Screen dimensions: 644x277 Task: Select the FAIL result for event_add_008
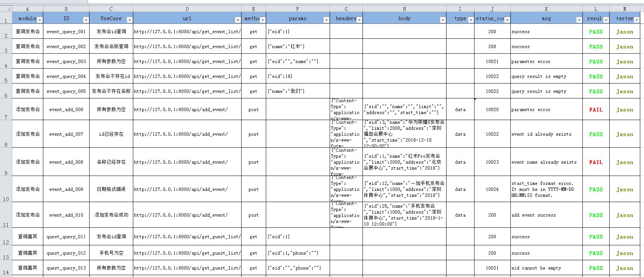[596, 162]
